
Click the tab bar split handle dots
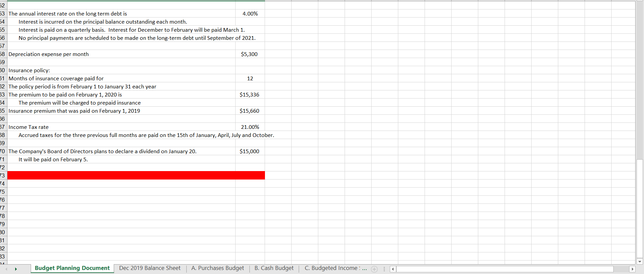click(x=384, y=269)
